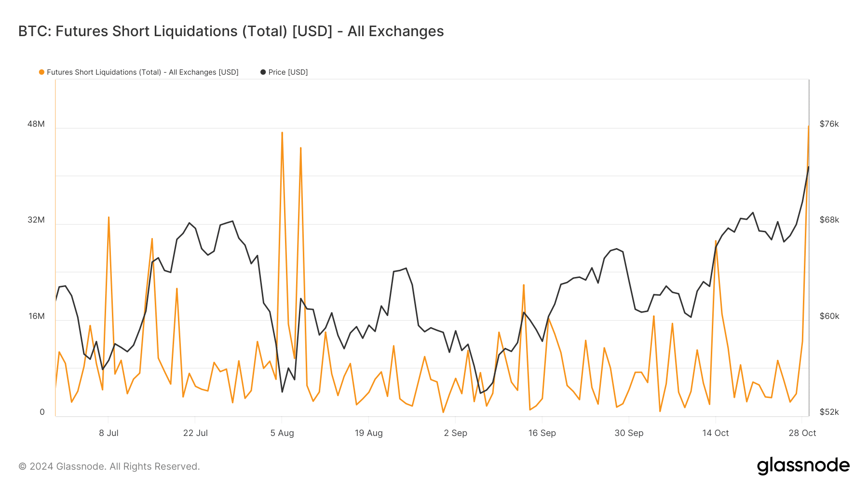Click the glassnode logo
The height and width of the screenshot is (488, 868).
(x=803, y=465)
